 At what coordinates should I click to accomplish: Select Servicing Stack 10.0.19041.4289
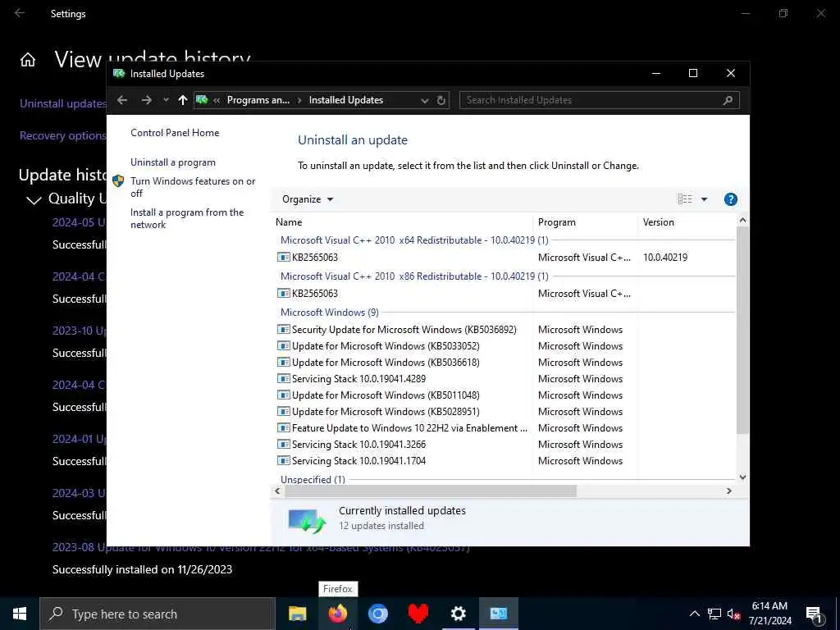coord(359,379)
